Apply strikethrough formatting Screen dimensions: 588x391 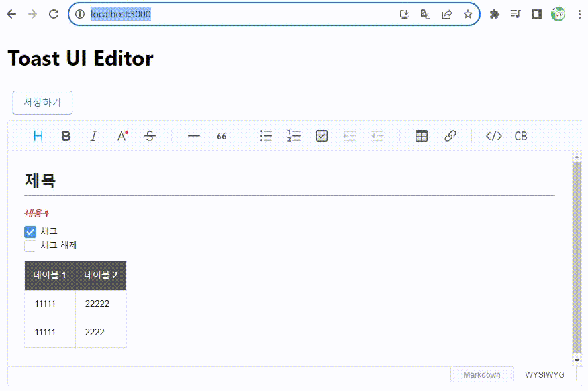pyautogui.click(x=150, y=136)
